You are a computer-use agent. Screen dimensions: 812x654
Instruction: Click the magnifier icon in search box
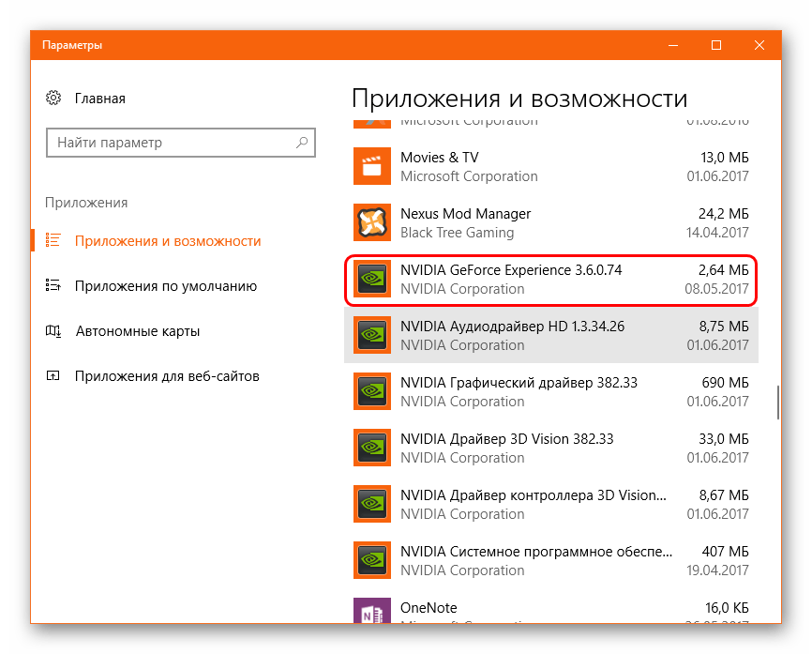tap(302, 143)
